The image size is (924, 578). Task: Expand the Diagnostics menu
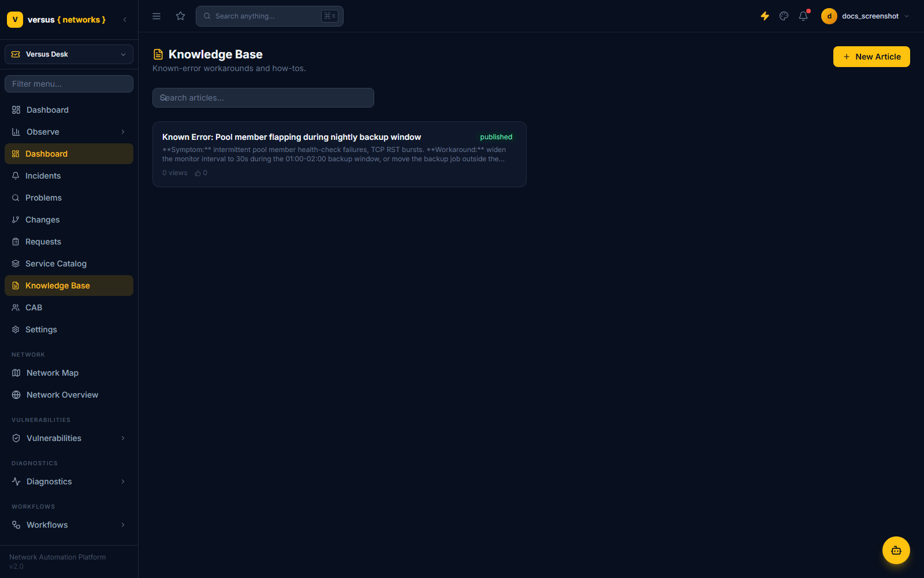(69, 481)
